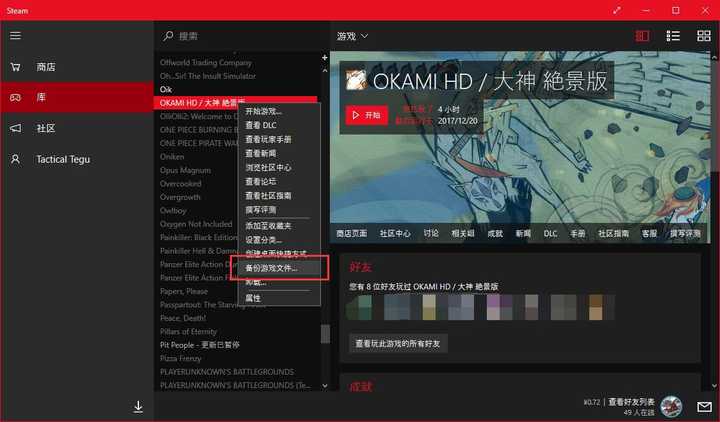
Task: Expand the 游戏 category dropdown
Action: point(352,36)
